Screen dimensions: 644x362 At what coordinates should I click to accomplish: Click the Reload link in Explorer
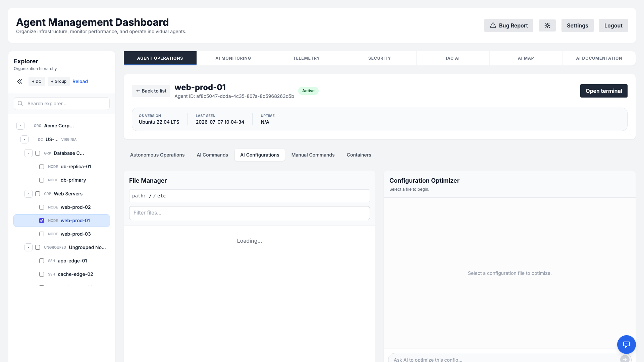point(80,81)
